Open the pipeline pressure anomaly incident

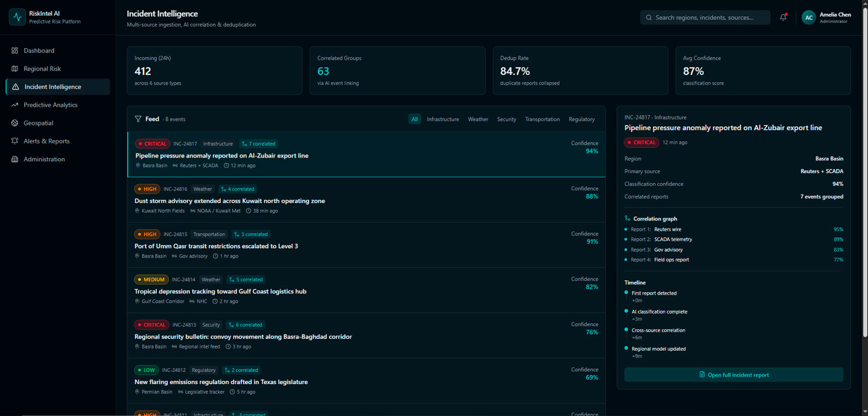[x=366, y=155]
